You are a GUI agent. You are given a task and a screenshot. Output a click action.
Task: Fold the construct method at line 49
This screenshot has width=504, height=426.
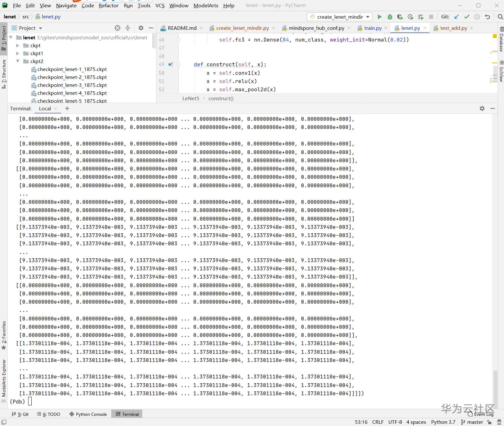pos(179,65)
